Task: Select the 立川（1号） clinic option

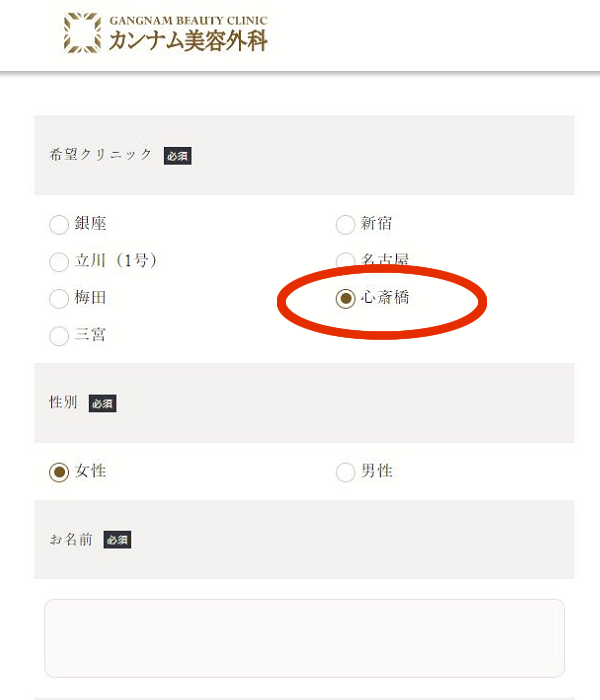Action: pos(59,262)
